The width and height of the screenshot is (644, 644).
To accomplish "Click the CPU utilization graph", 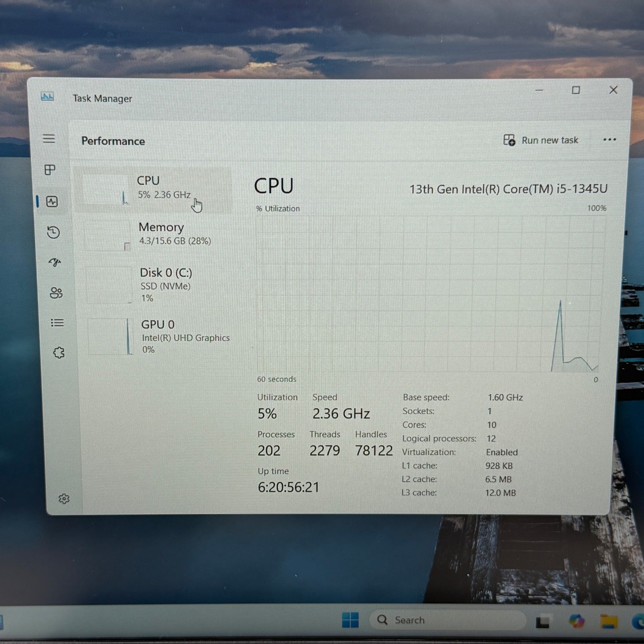I will pos(430,294).
